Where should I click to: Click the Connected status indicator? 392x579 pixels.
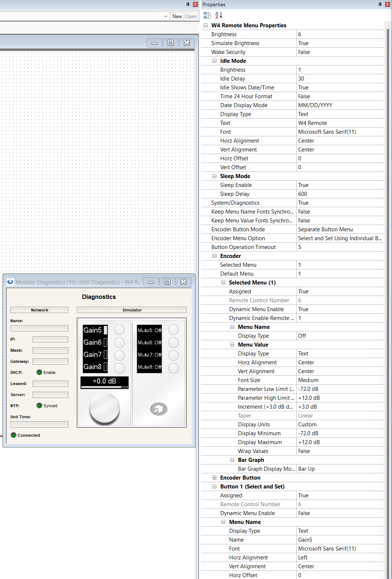[14, 435]
